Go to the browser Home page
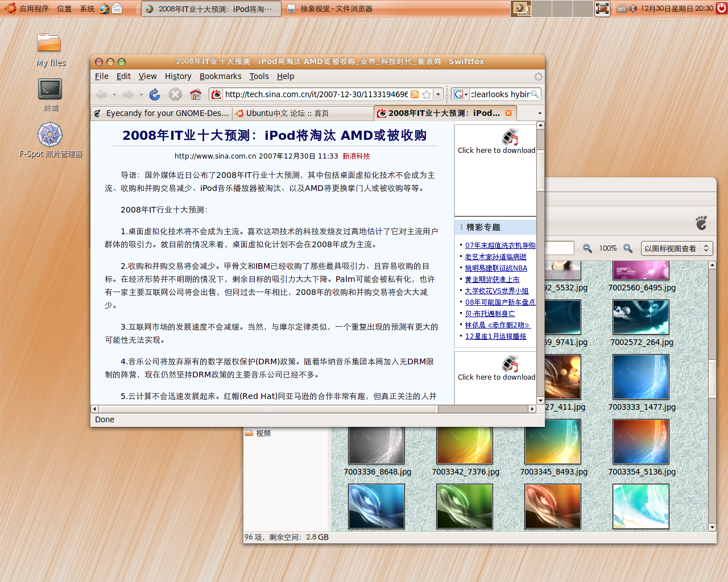Screen dimensions: 728x582 196,94
